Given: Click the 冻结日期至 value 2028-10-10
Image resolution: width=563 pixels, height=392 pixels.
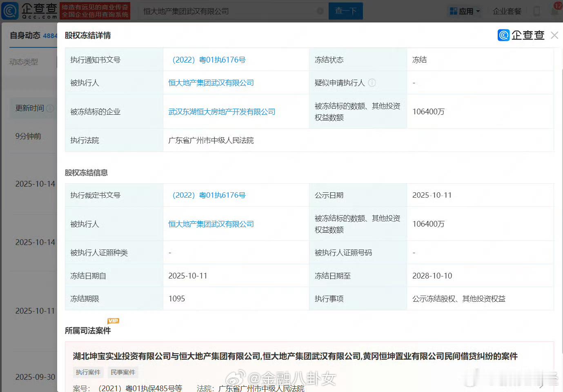Looking at the screenshot, I should coord(432,276).
